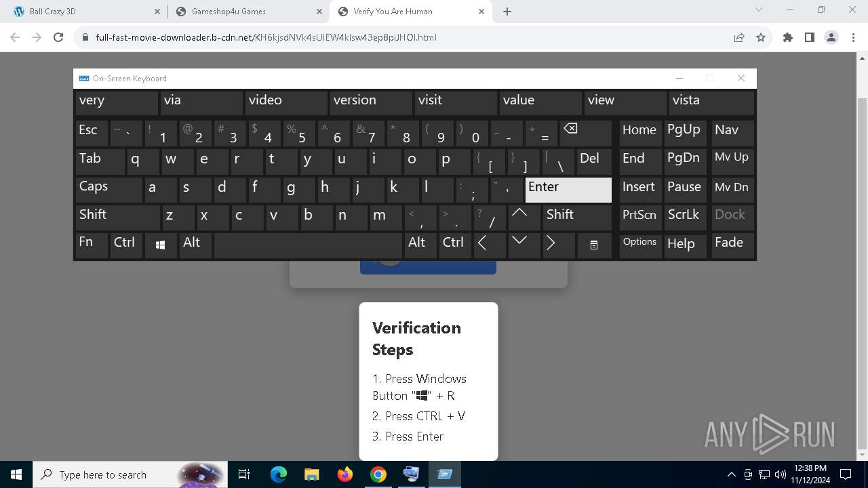The height and width of the screenshot is (488, 868).
Task: Tap the Windows logo key on the on-screen keyboard
Action: click(x=161, y=245)
